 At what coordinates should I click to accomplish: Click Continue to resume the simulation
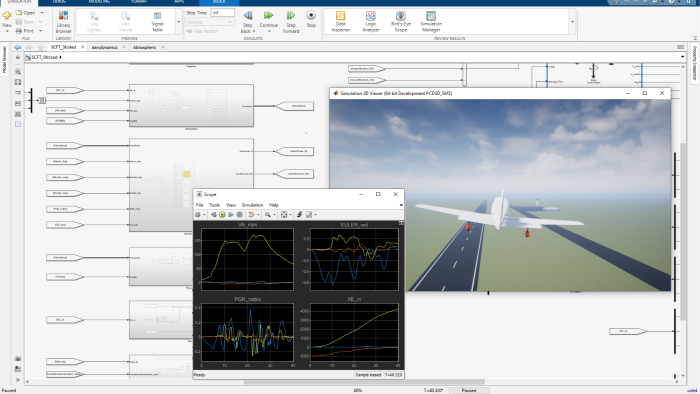[x=269, y=22]
